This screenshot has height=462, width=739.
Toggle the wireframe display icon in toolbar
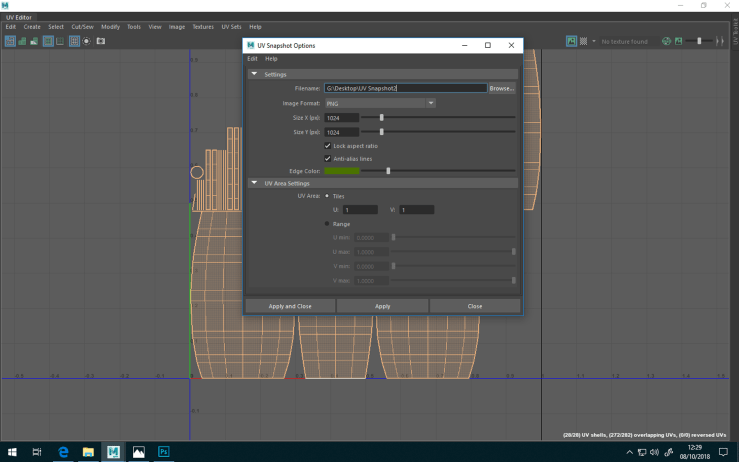[x=10, y=41]
